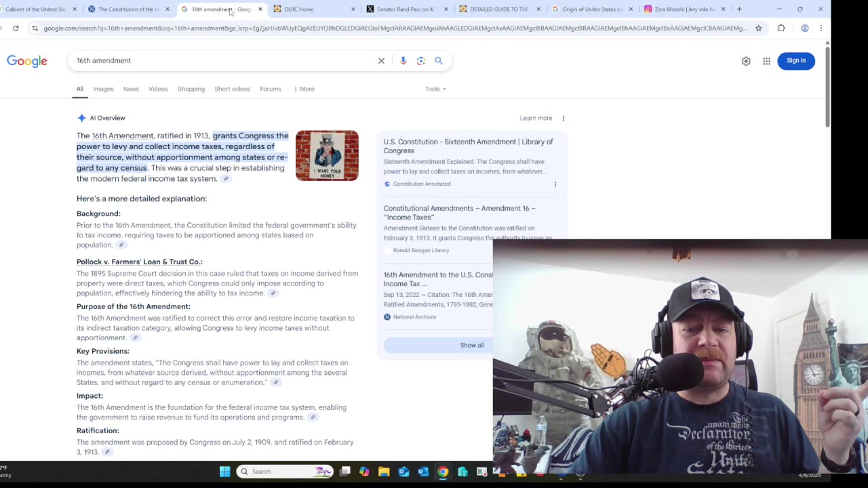Open the Chrome profile icon

click(x=805, y=28)
